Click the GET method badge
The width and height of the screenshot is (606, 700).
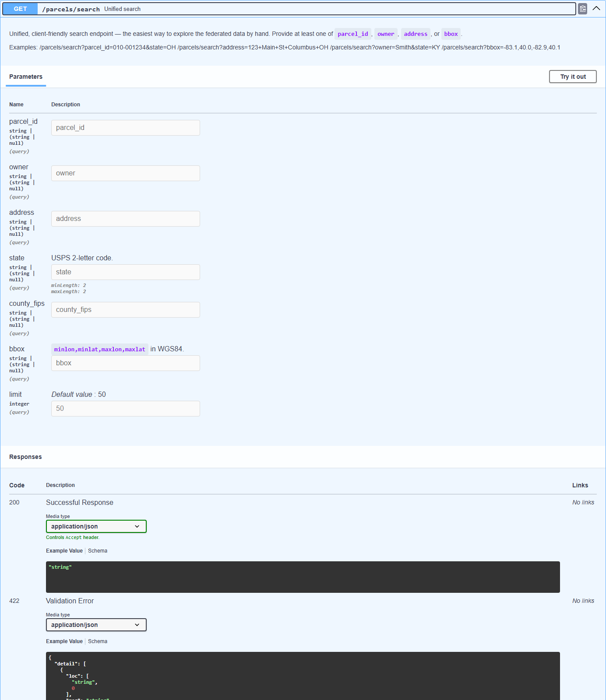pyautogui.click(x=20, y=9)
